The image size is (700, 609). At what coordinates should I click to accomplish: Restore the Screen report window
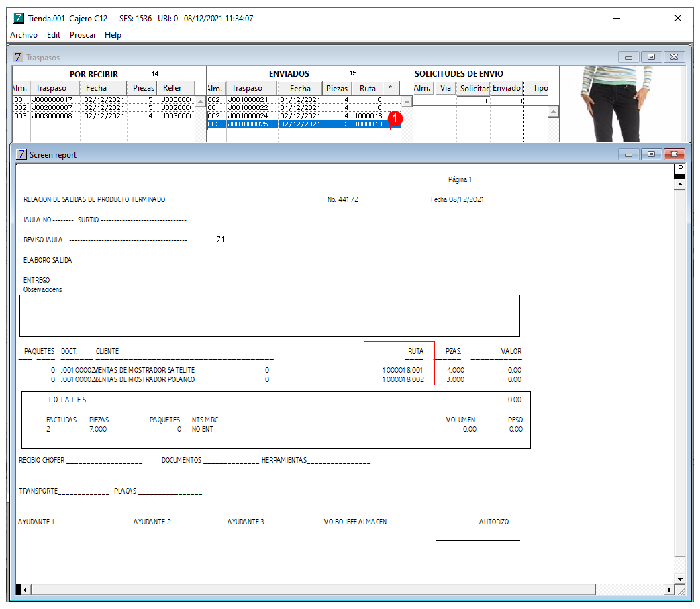(651, 154)
